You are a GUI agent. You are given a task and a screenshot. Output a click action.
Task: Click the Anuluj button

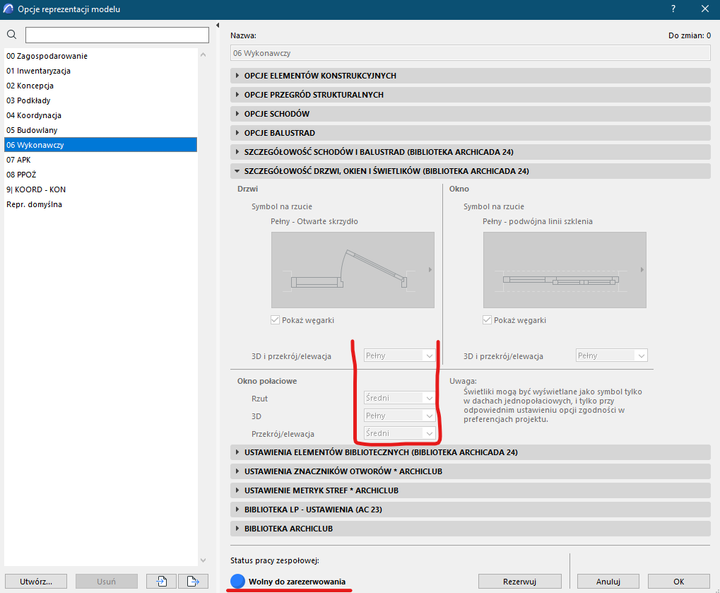(x=608, y=582)
